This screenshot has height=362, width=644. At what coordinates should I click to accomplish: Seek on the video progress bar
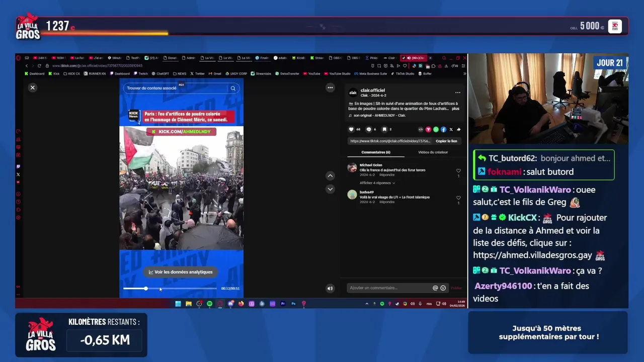(x=170, y=289)
